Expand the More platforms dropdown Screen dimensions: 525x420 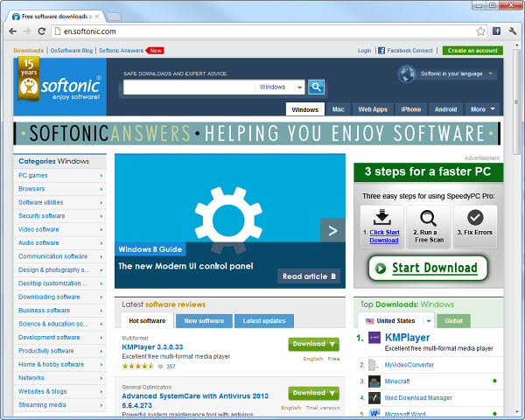(x=482, y=109)
